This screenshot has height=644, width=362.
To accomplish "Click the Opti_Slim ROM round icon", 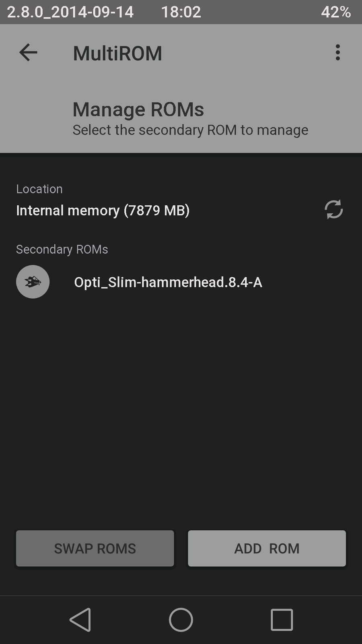I will 33,282.
